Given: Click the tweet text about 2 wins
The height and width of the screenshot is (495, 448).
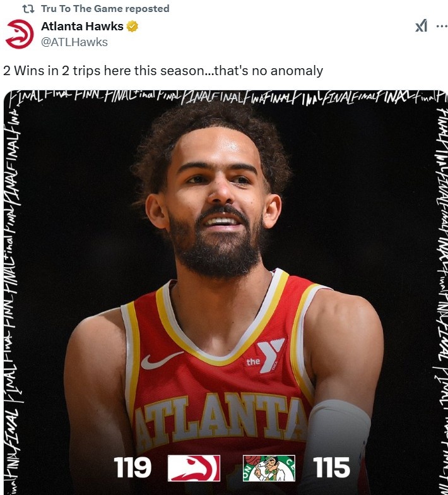Looking at the screenshot, I should coord(163,71).
